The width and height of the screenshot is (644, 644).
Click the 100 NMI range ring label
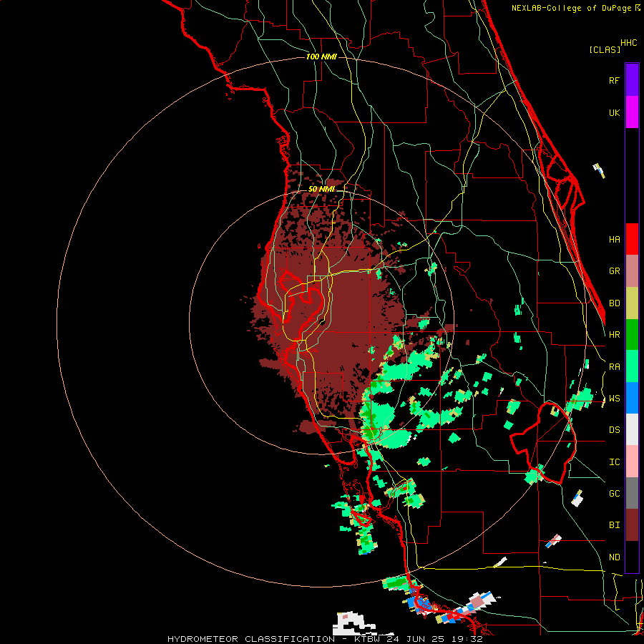(321, 57)
